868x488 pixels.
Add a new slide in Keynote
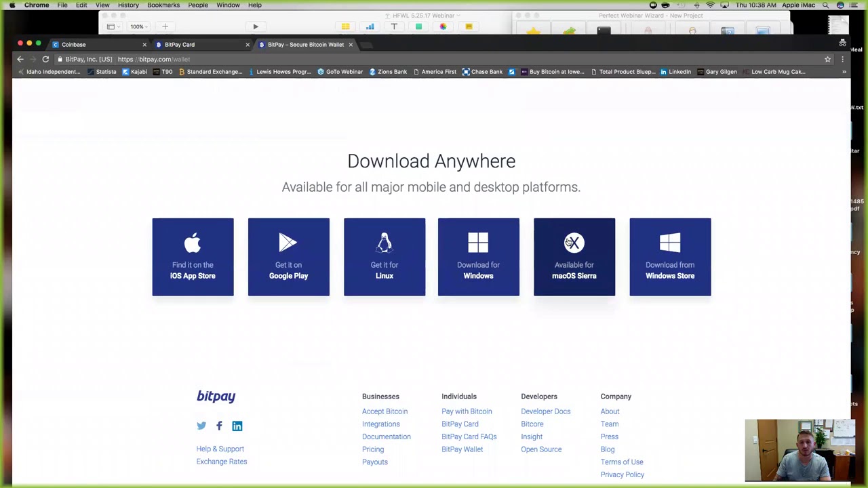coord(165,26)
